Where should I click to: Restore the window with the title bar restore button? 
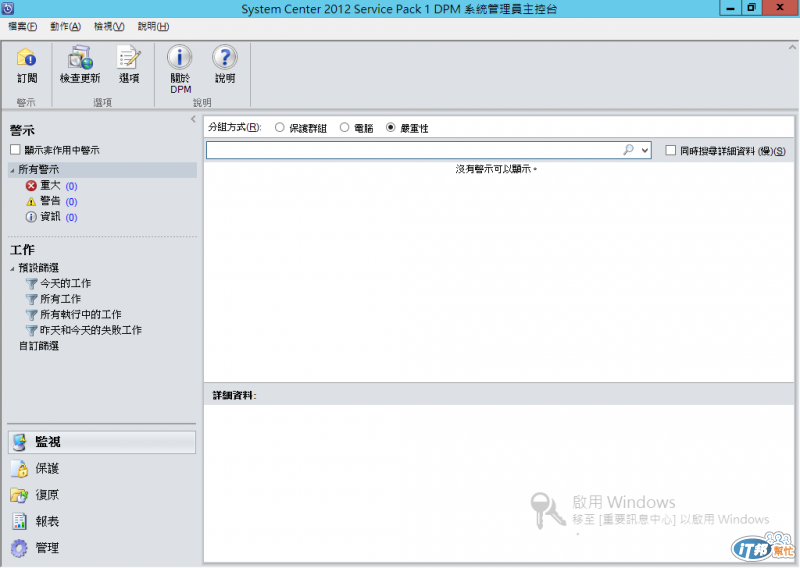pos(752,8)
